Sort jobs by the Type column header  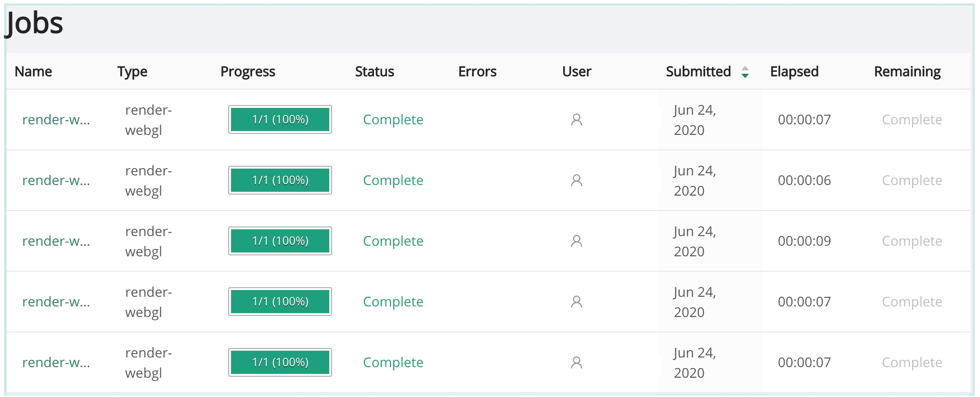[x=132, y=72]
